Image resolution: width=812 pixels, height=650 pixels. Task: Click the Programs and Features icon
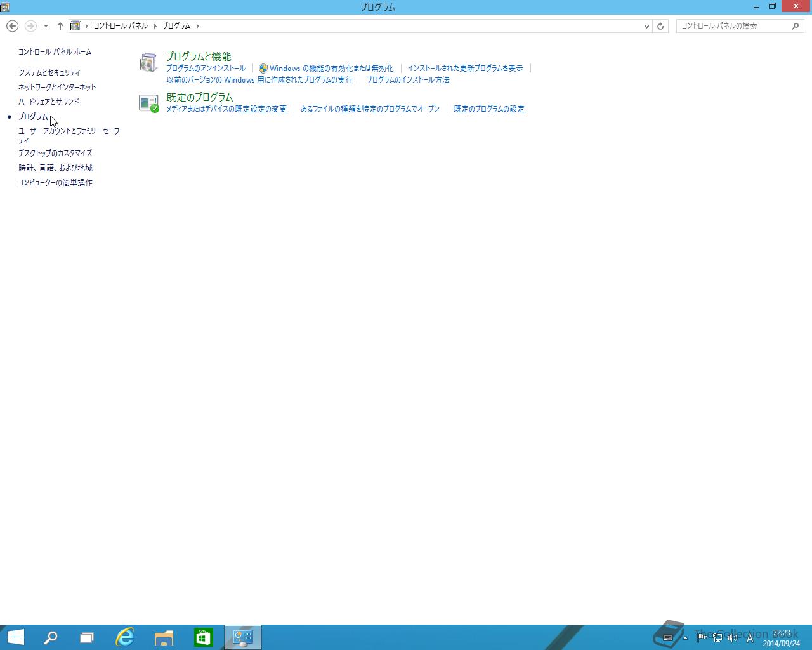coord(148,62)
